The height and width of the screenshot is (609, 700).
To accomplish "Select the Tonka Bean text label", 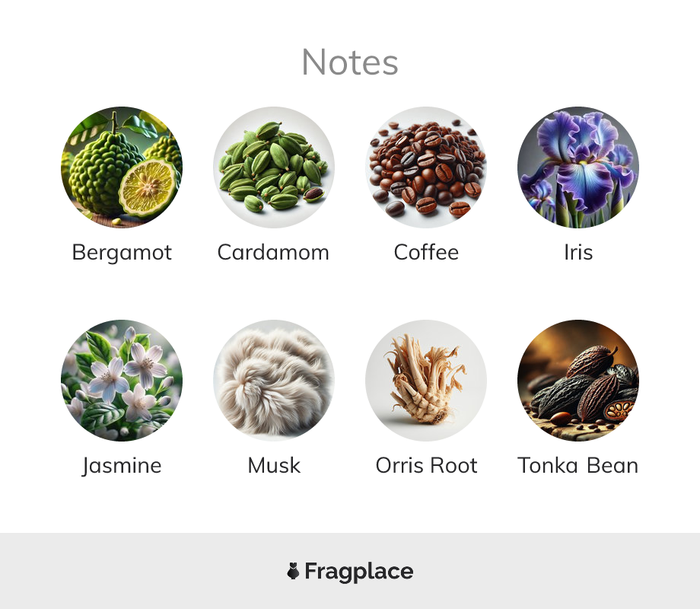I will (x=578, y=465).
